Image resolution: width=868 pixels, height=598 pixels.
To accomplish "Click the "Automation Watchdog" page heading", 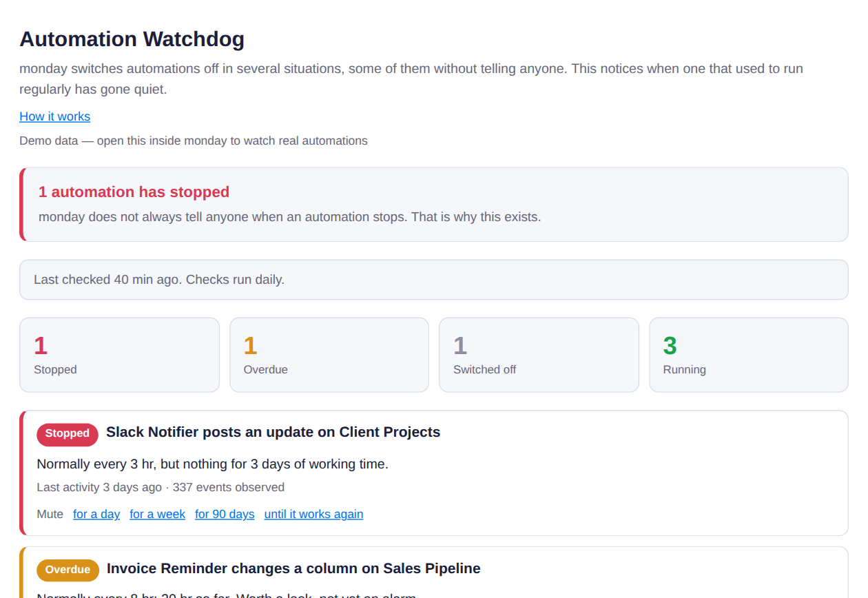I will click(x=132, y=39).
